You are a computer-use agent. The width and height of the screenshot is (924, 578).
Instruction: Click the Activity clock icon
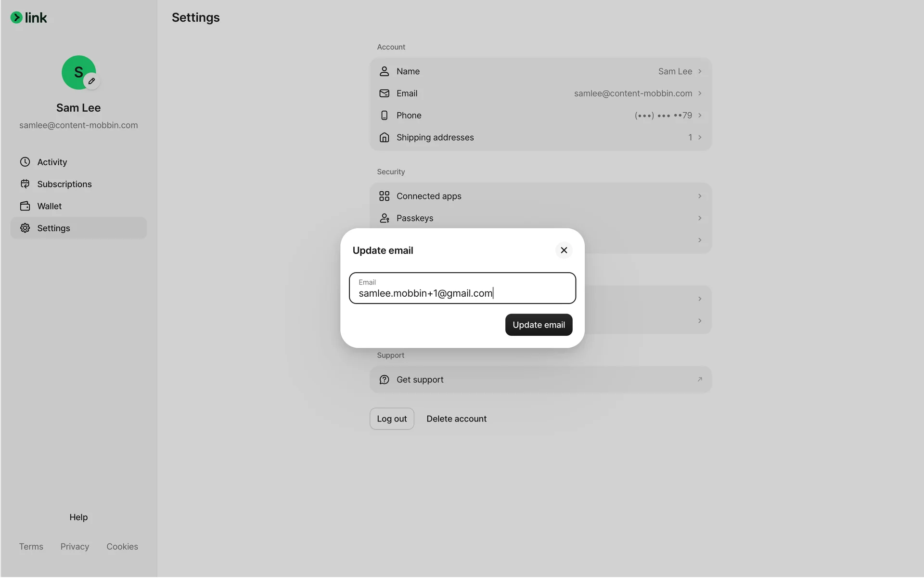25,162
